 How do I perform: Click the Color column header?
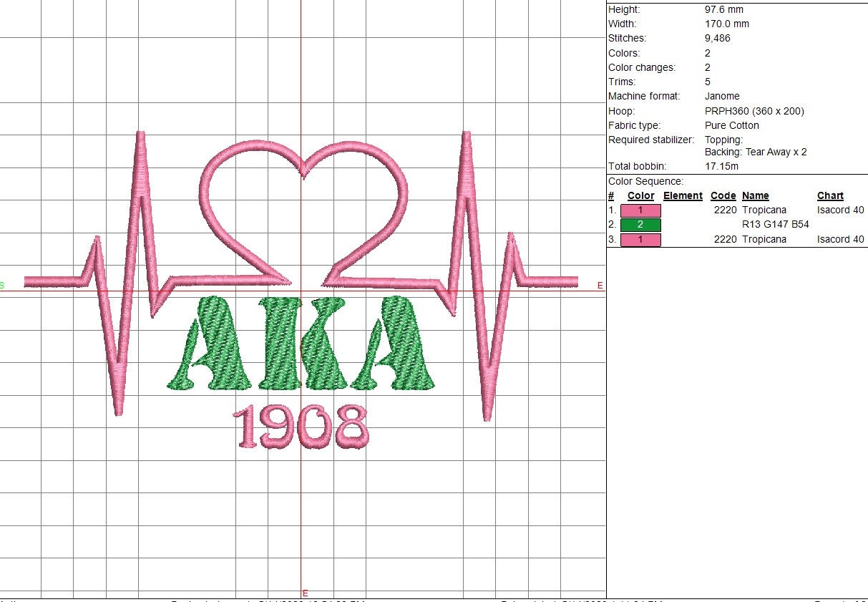point(640,195)
